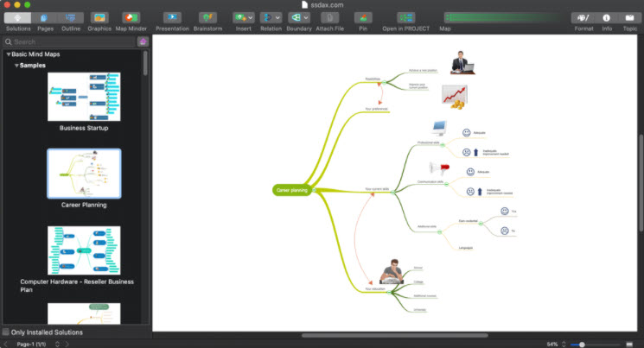Open the Brainstorm tool
This screenshot has height=348, width=644.
pyautogui.click(x=207, y=18)
